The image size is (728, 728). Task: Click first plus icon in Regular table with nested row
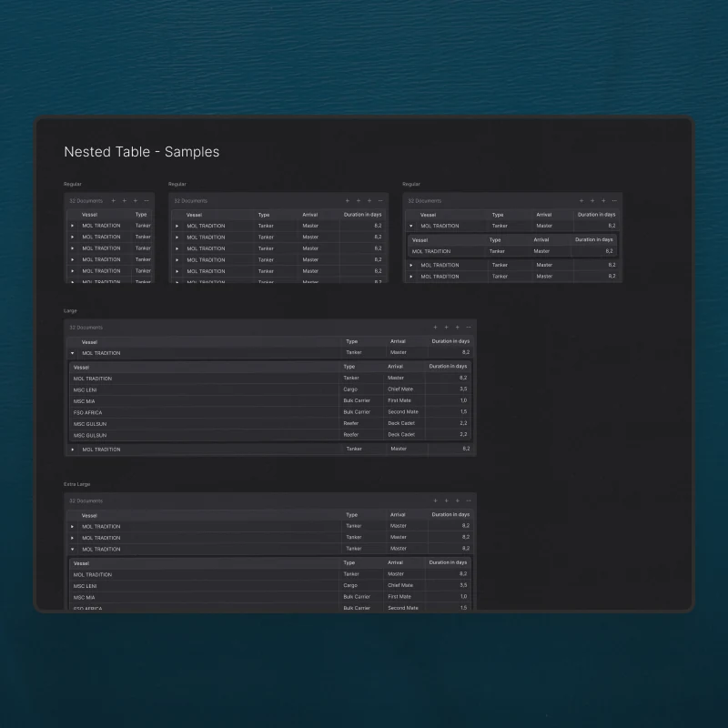(x=581, y=200)
